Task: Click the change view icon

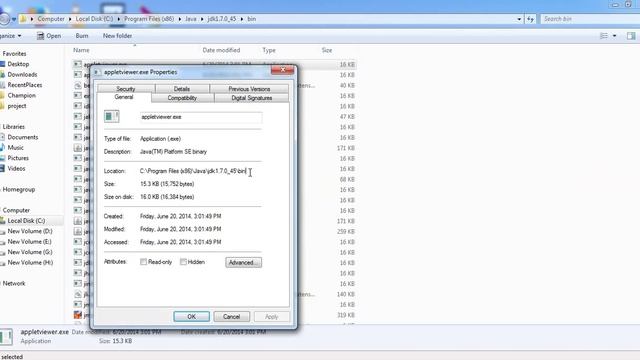Action: tap(604, 36)
